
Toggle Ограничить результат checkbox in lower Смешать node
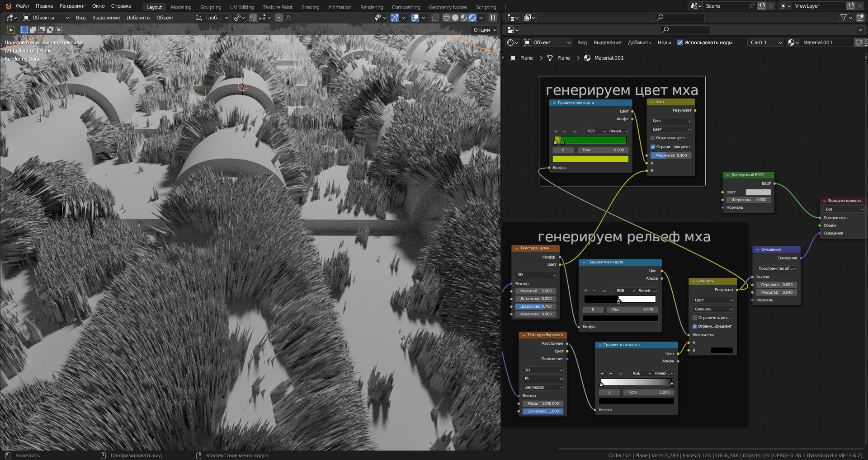pos(695,318)
